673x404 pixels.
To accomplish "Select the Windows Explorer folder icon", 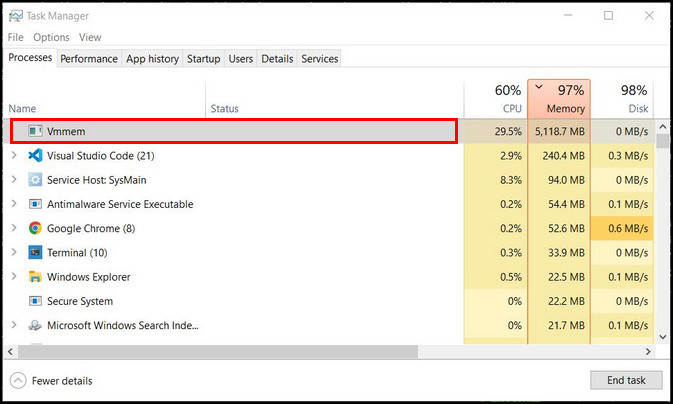I will (35, 277).
